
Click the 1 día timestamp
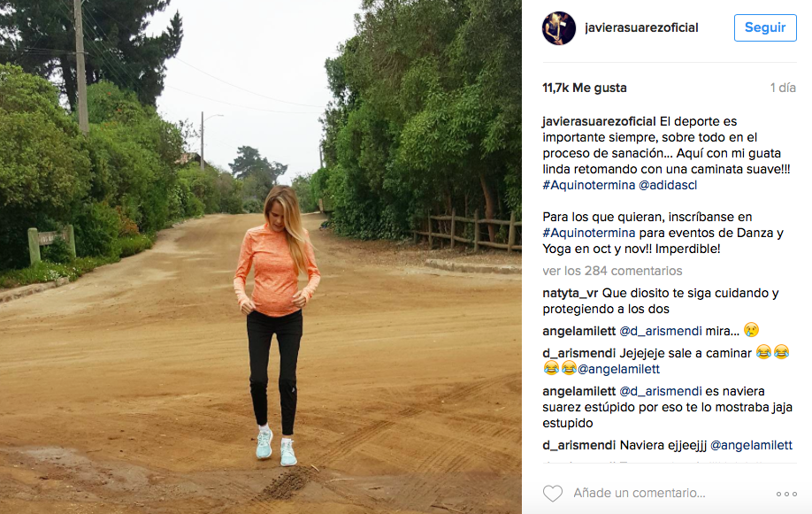(x=783, y=88)
